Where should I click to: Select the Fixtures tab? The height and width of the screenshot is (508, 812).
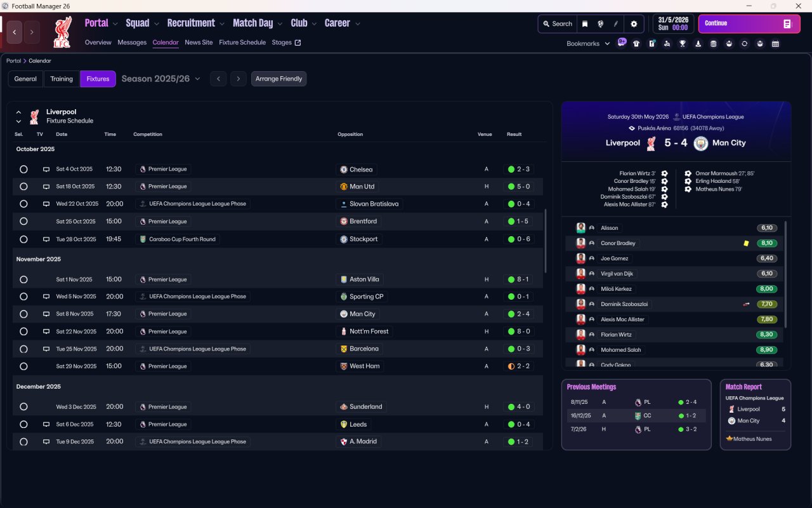pos(98,79)
